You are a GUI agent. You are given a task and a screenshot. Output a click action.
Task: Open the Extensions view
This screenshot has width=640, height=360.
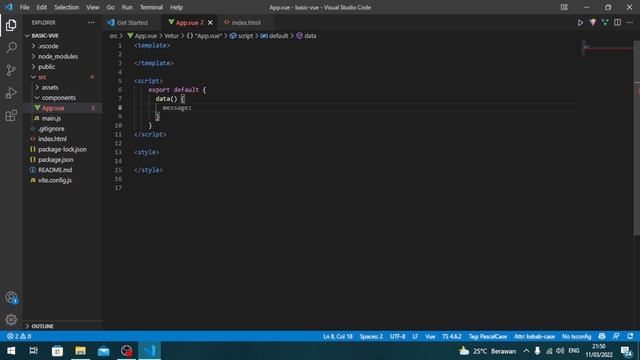11,116
